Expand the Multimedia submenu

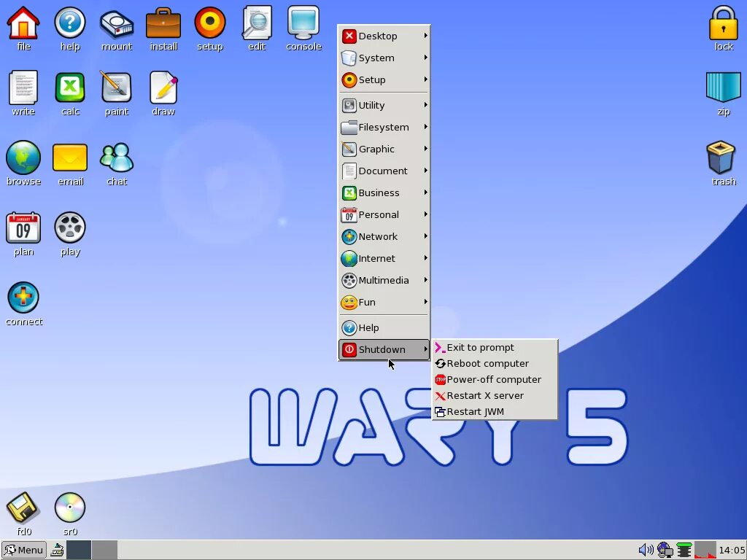(384, 281)
